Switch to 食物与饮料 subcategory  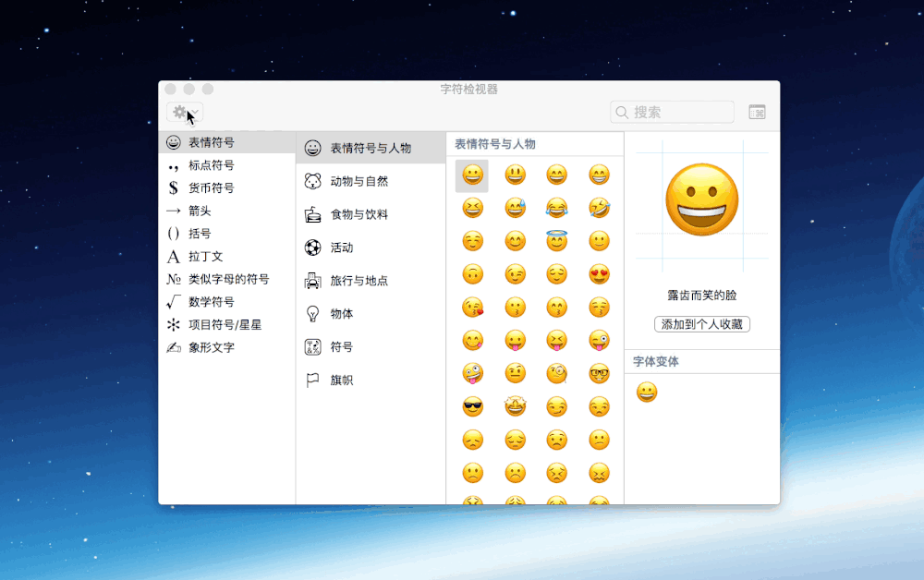tap(371, 214)
